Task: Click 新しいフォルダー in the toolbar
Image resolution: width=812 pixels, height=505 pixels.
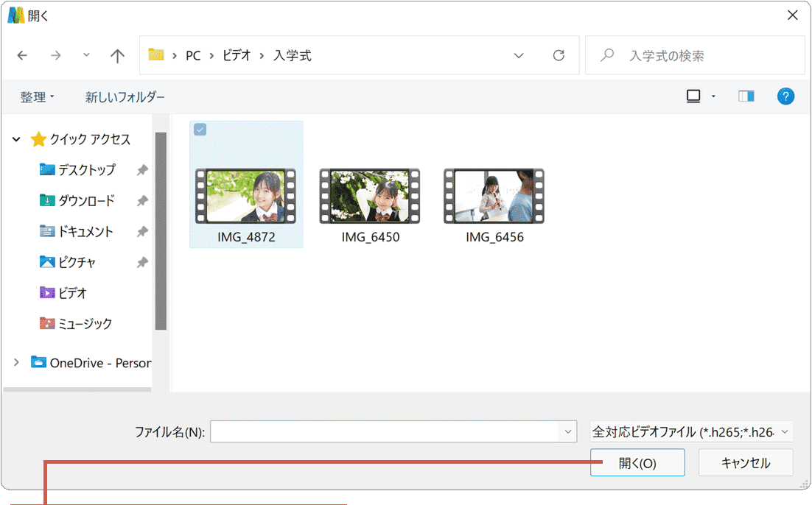Action: pos(125,97)
